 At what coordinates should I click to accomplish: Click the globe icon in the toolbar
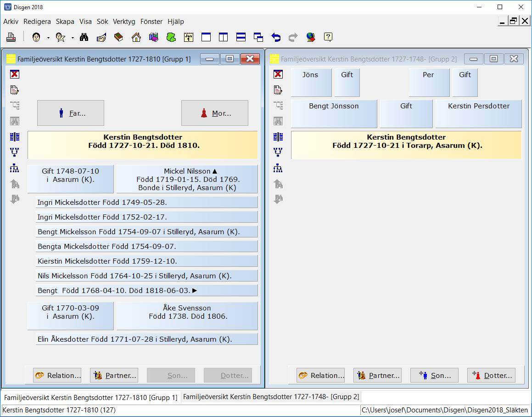coord(310,37)
